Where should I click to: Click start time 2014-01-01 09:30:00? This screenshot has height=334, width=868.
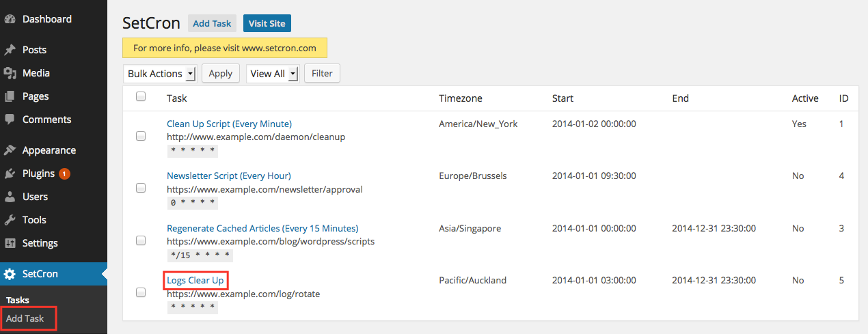pyautogui.click(x=594, y=176)
